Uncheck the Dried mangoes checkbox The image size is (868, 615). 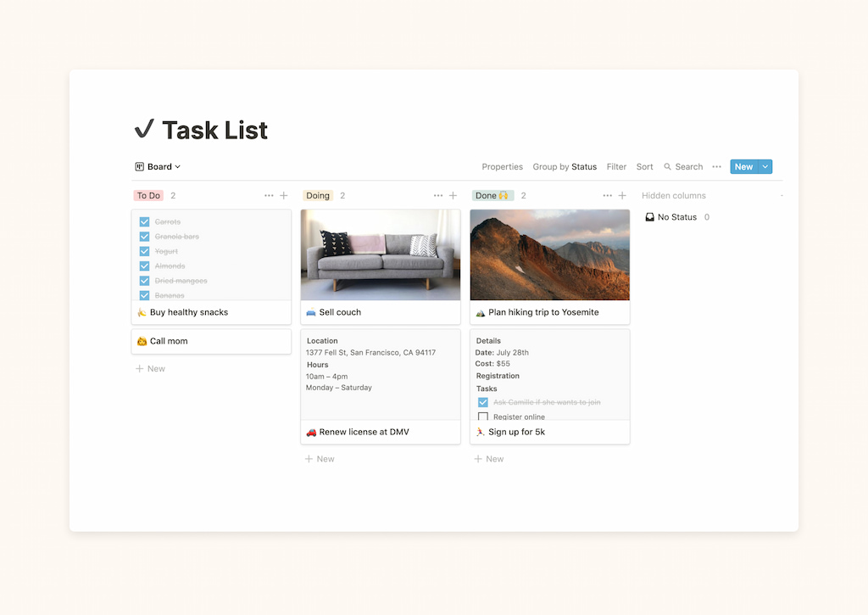[x=144, y=281]
